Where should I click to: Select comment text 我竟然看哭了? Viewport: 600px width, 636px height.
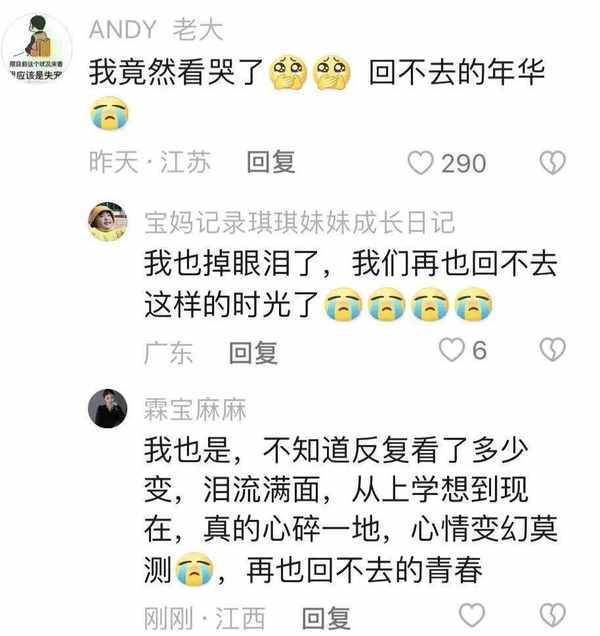point(177,72)
